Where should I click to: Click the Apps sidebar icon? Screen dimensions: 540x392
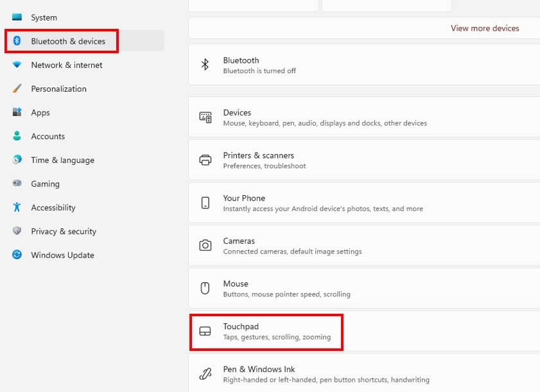click(17, 112)
